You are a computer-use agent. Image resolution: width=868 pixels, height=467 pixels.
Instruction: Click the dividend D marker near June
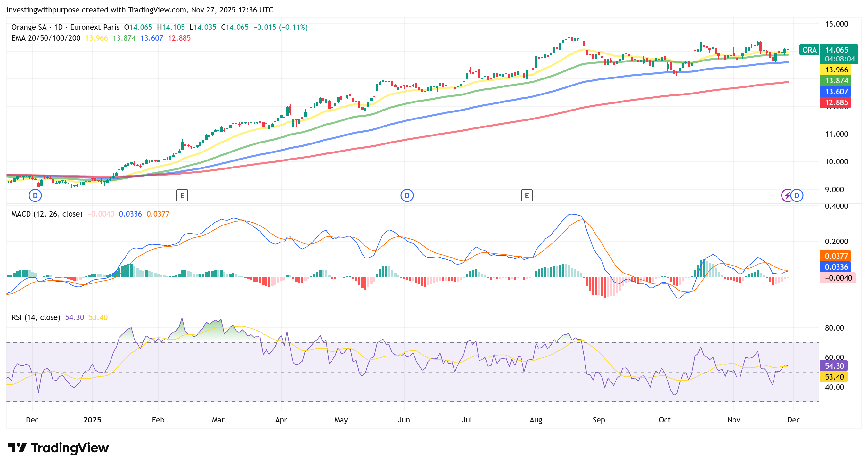click(x=407, y=195)
